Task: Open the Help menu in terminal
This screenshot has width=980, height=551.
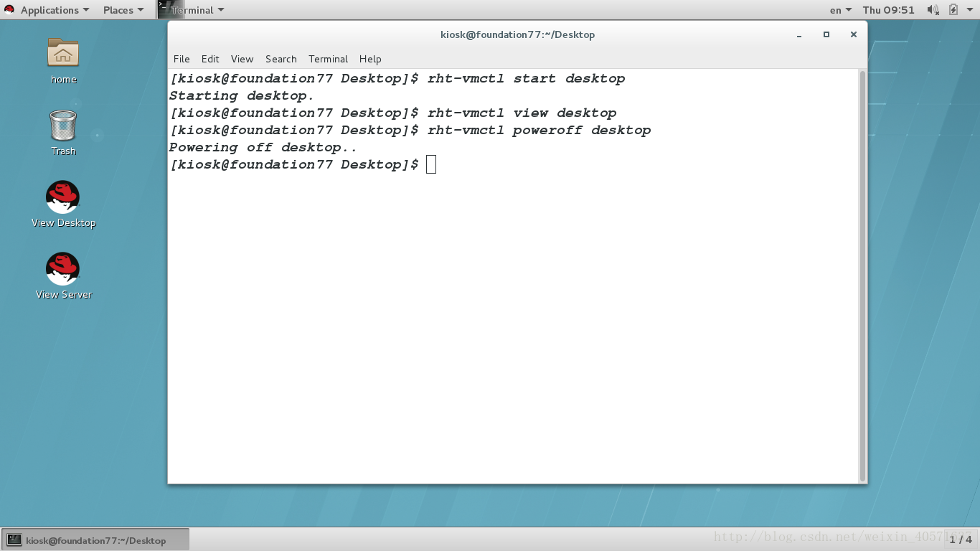Action: coord(370,59)
